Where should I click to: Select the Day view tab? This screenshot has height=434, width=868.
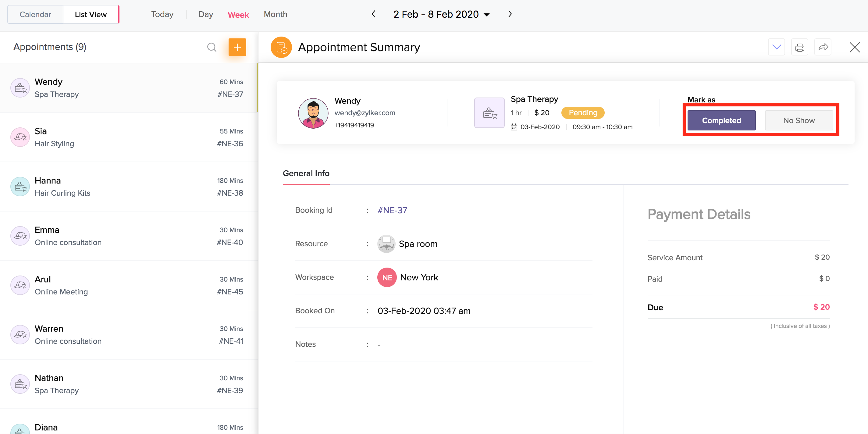tap(205, 15)
